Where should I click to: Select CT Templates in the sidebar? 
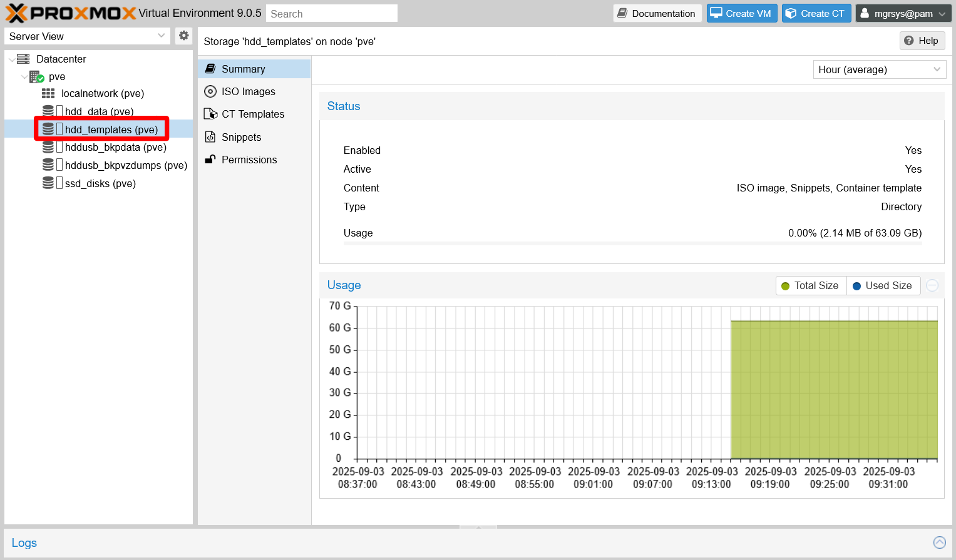[252, 114]
